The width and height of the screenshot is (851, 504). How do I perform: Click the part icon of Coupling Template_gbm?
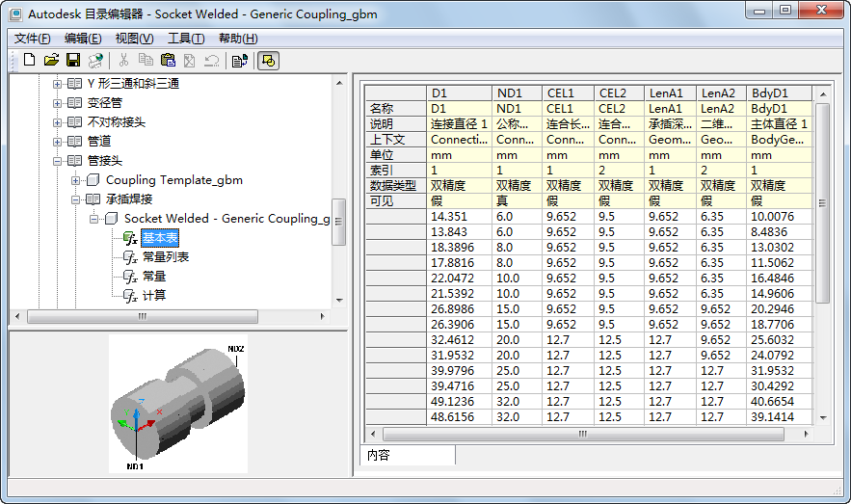pyautogui.click(x=93, y=180)
